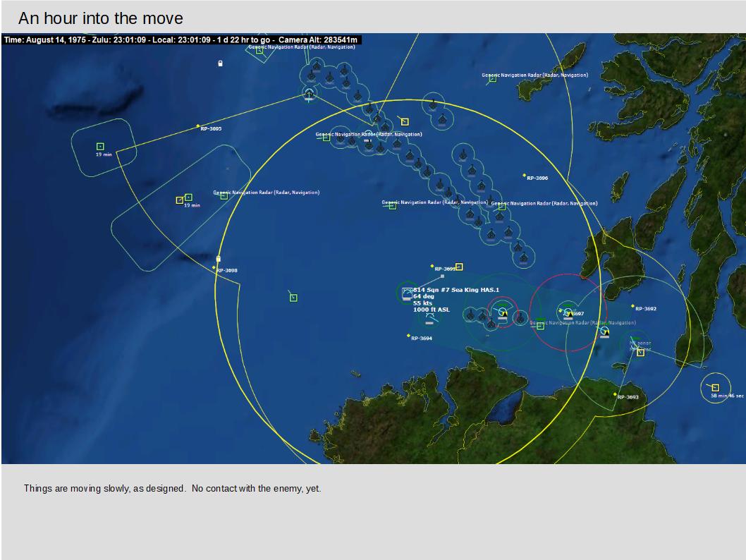Viewport: 746px width, 560px height.
Task: Click the 'An hour into the move' title
Action: pos(100,18)
